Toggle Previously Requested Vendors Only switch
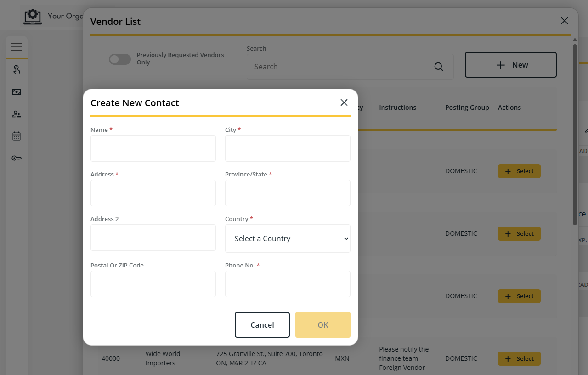Screen dimensions: 588x375 tap(120, 59)
